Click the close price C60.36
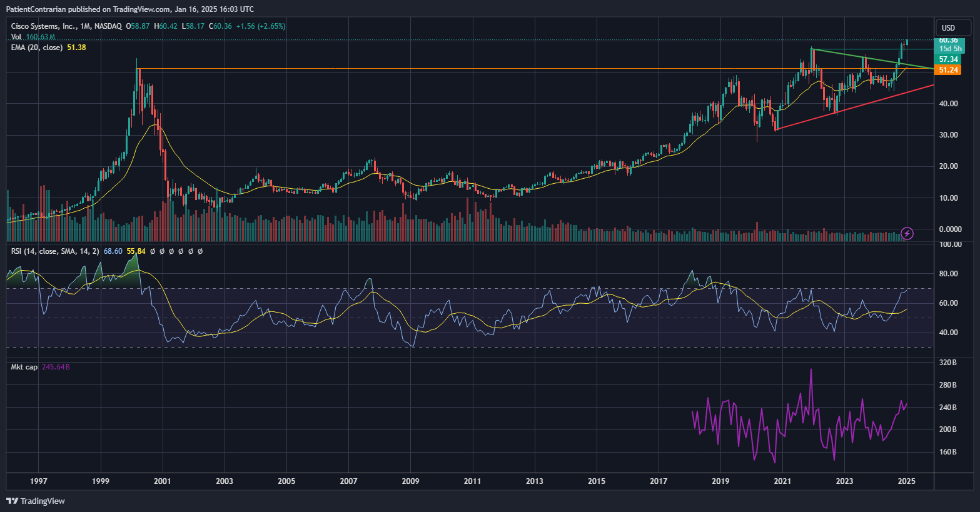Image resolution: width=980 pixels, height=512 pixels. tap(220, 26)
